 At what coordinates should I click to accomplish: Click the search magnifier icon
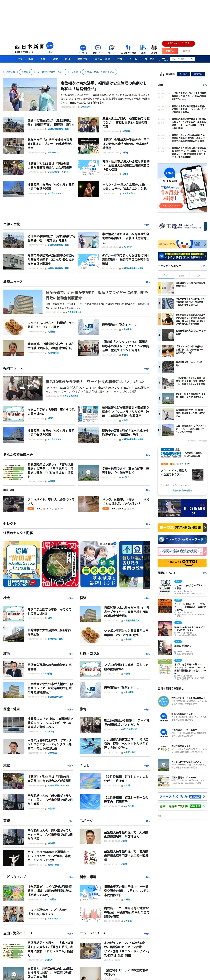(192, 59)
